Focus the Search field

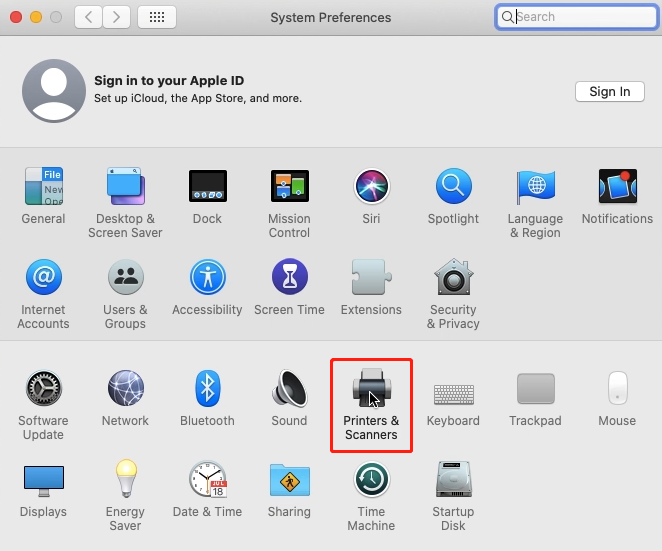pyautogui.click(x=577, y=17)
